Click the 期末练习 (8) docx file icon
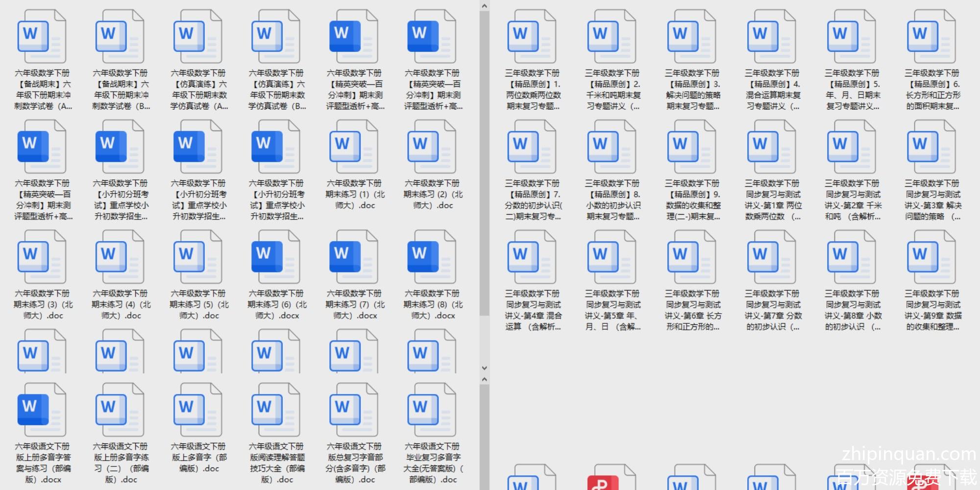 tap(432, 258)
